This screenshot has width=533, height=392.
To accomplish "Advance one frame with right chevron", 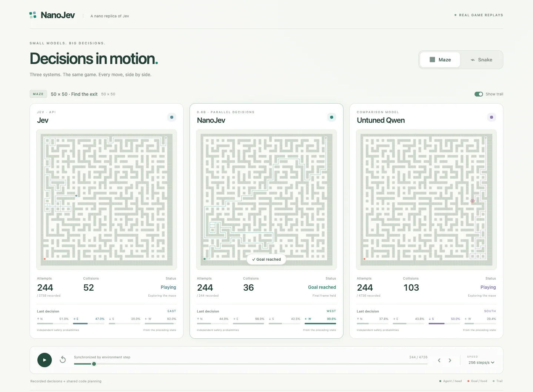I will [x=450, y=360].
